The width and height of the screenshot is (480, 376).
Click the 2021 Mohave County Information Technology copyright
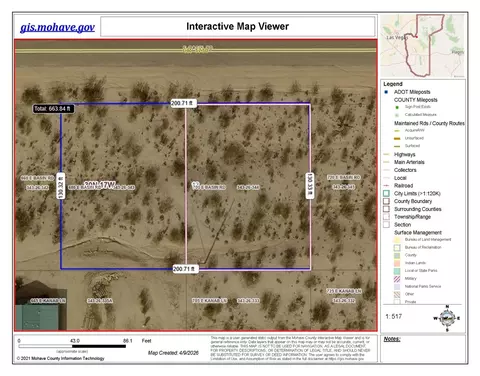(60, 358)
